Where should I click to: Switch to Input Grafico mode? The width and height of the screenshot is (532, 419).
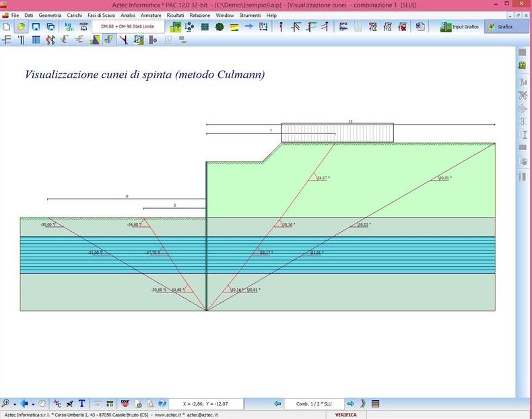pos(460,27)
